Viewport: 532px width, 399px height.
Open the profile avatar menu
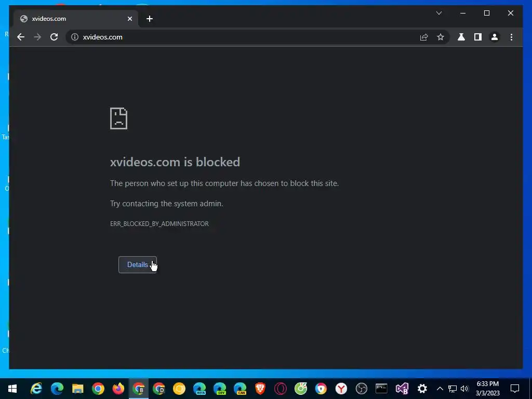coord(495,37)
